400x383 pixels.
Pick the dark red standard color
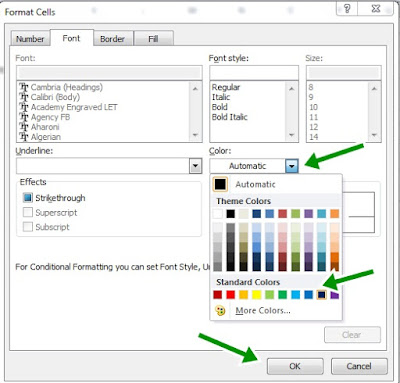(x=218, y=295)
